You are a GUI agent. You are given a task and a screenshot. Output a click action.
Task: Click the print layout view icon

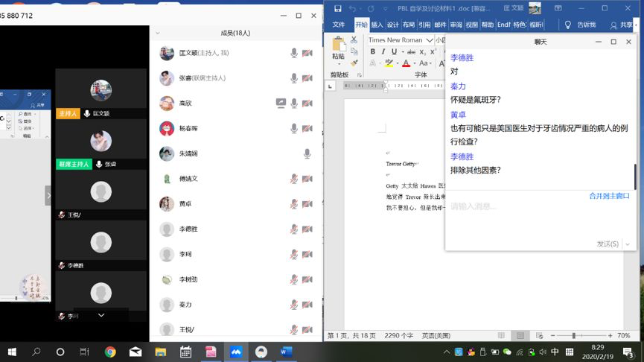(x=520, y=336)
